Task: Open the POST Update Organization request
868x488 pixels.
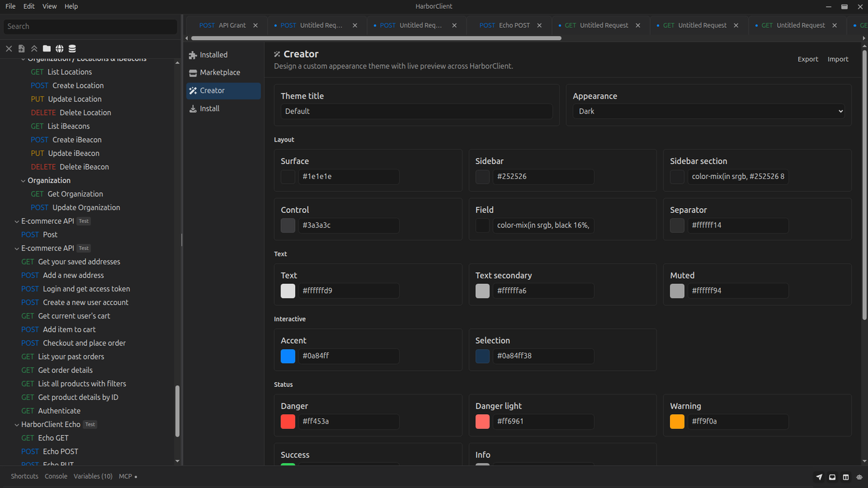Action: (75, 207)
